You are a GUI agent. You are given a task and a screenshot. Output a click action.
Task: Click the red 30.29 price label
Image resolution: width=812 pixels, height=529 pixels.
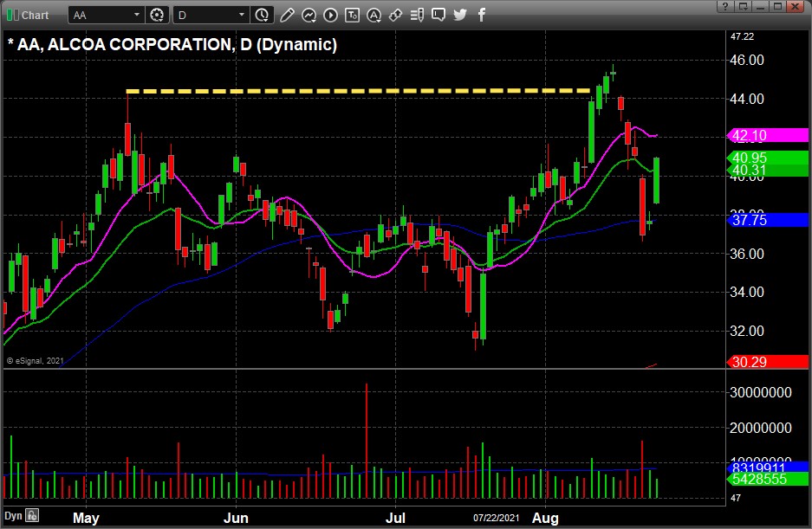pos(768,362)
